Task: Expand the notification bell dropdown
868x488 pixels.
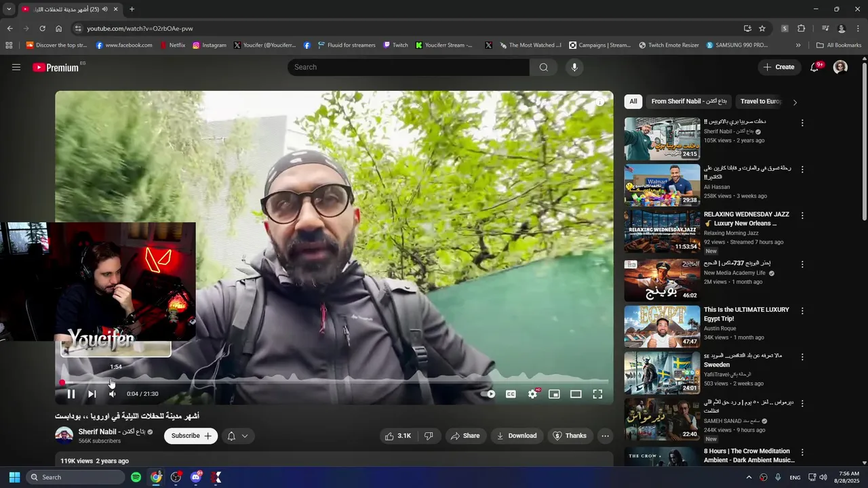Action: coord(237,436)
